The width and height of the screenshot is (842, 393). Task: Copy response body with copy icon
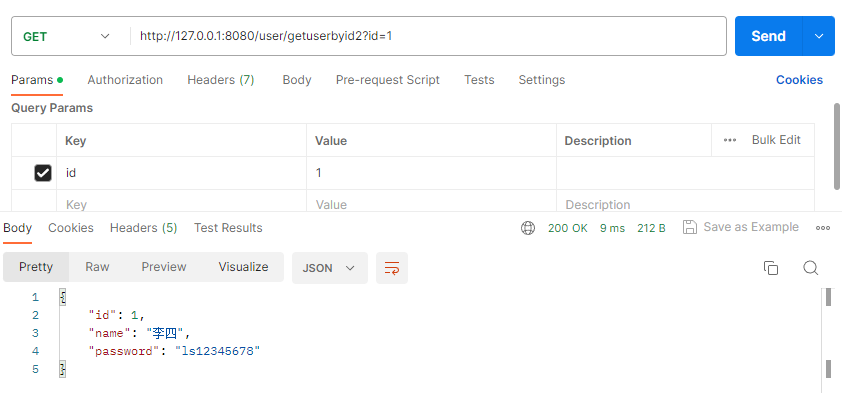[x=771, y=267]
